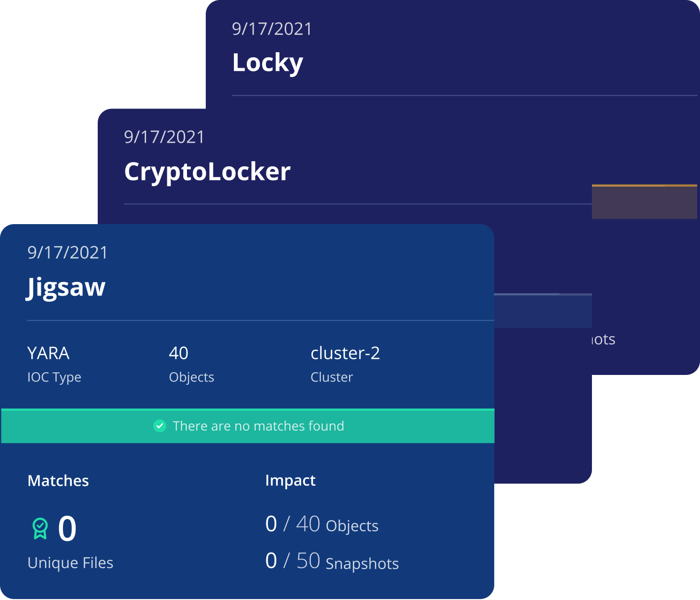The width and height of the screenshot is (700, 600).
Task: Click the 0 / 50 Snapshots impact line
Action: (332, 561)
